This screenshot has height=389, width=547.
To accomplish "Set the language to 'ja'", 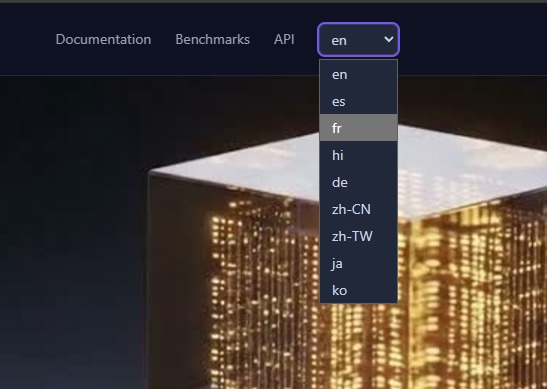I will (359, 263).
